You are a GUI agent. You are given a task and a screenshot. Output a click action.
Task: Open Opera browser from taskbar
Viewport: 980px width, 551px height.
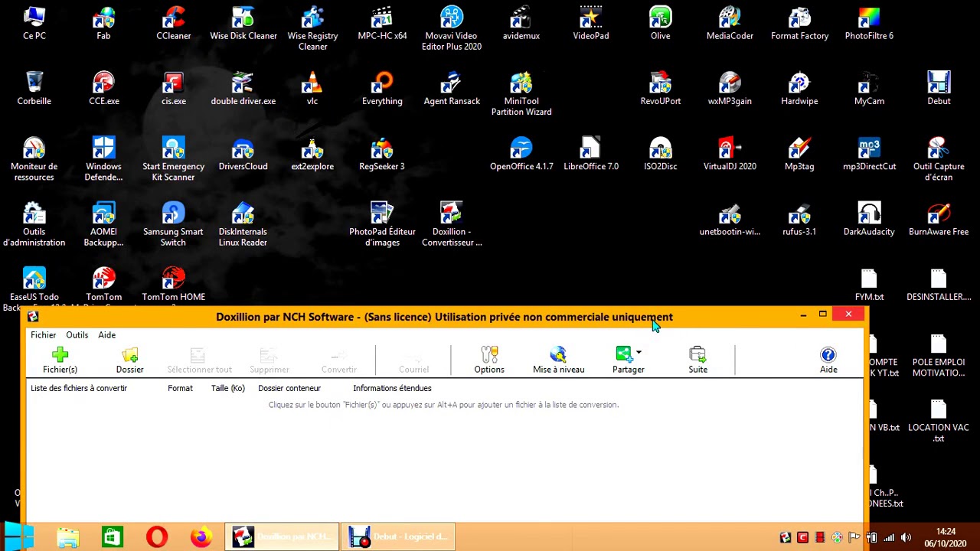pyautogui.click(x=157, y=537)
